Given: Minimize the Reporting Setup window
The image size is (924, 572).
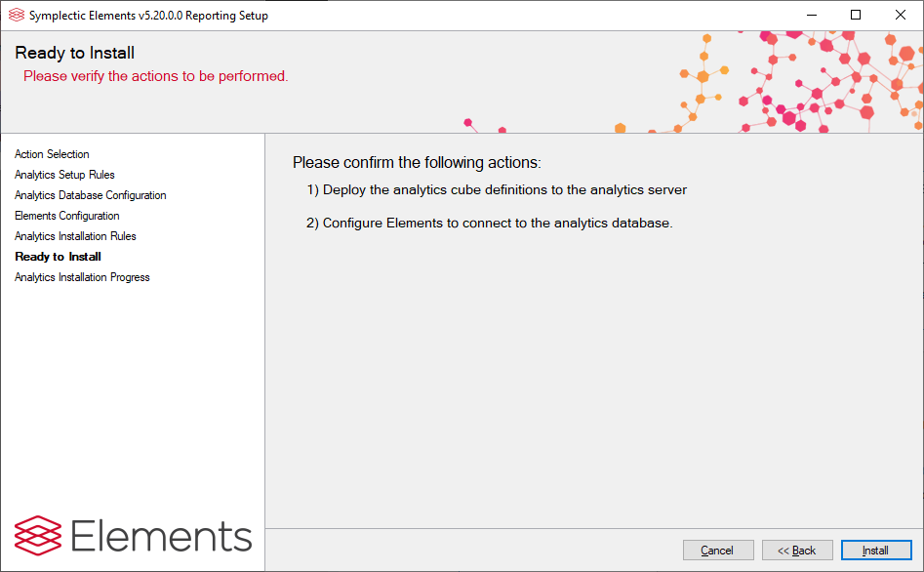Looking at the screenshot, I should point(811,15).
